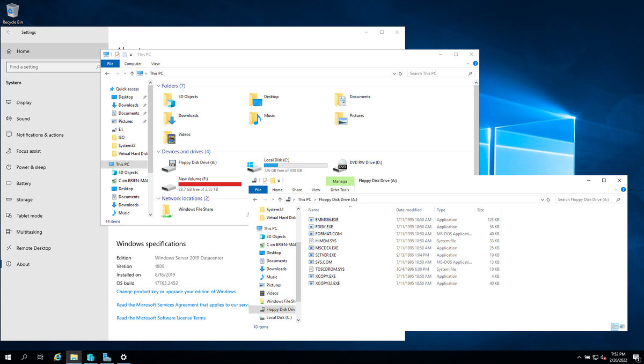This screenshot has width=644, height=364.
Task: Collapse the Folders (7) group
Action: (159, 86)
